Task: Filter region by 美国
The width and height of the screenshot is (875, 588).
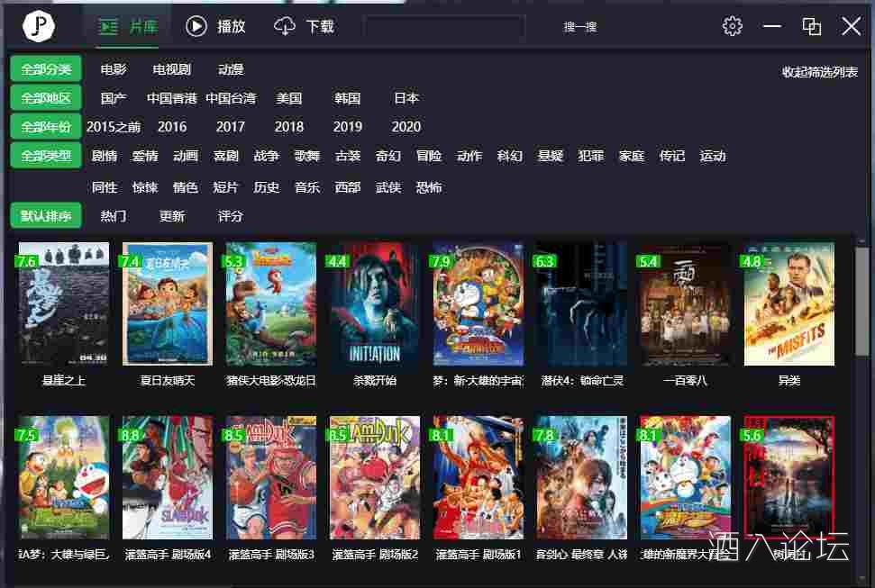Action: pyautogui.click(x=289, y=98)
